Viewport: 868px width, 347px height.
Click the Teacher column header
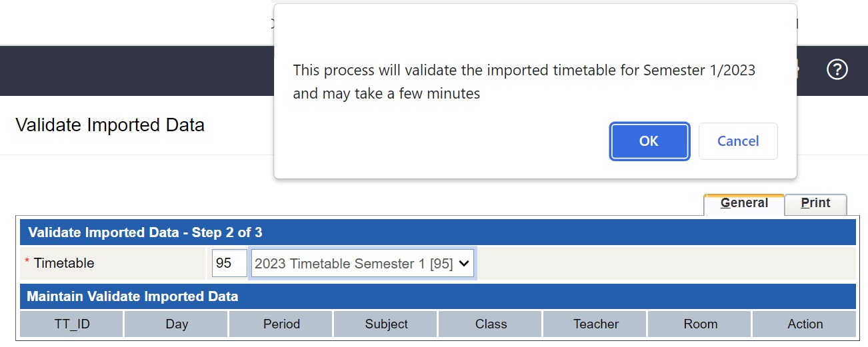tap(595, 324)
